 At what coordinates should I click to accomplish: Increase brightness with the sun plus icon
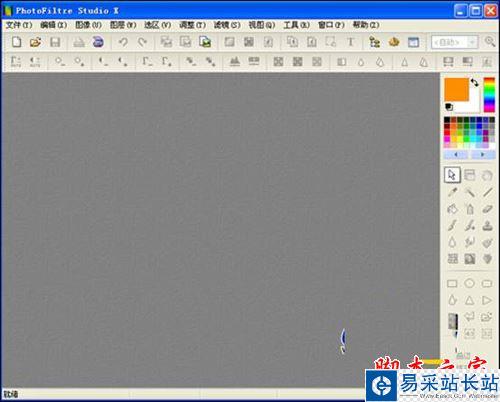pyautogui.click(x=79, y=61)
